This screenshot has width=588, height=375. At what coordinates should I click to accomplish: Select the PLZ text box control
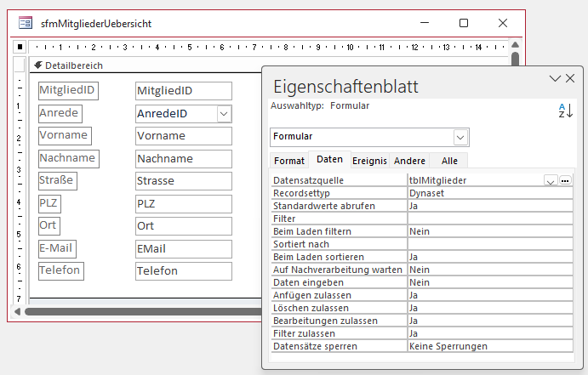click(x=184, y=204)
